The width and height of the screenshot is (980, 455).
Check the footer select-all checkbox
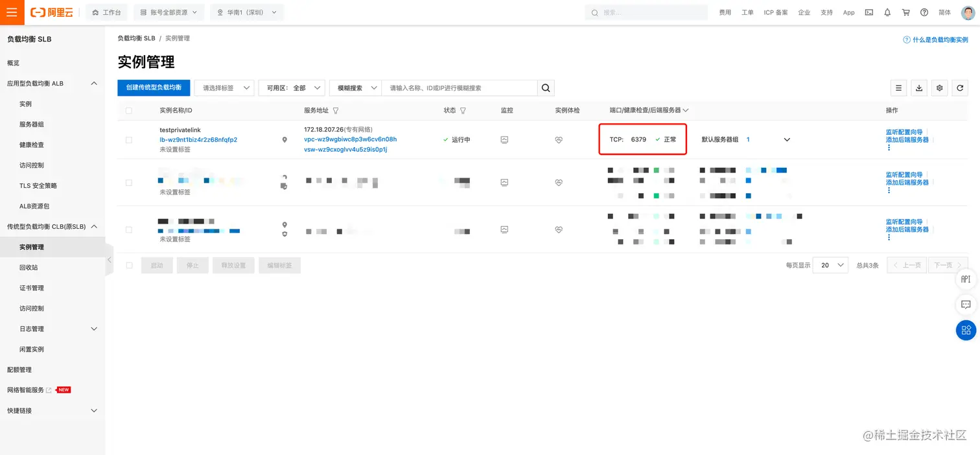[x=128, y=265]
